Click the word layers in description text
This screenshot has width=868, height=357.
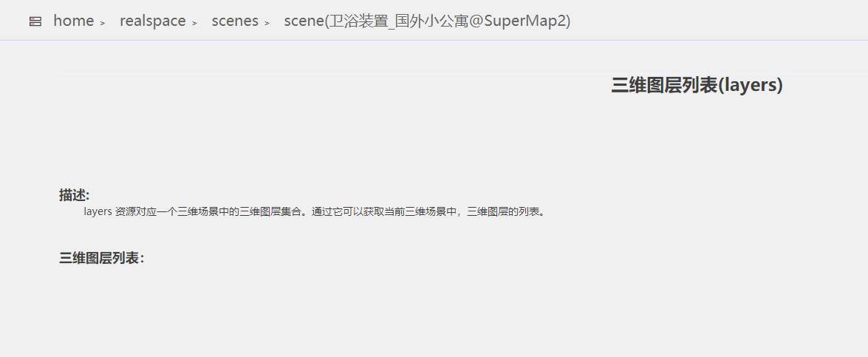pyautogui.click(x=98, y=211)
